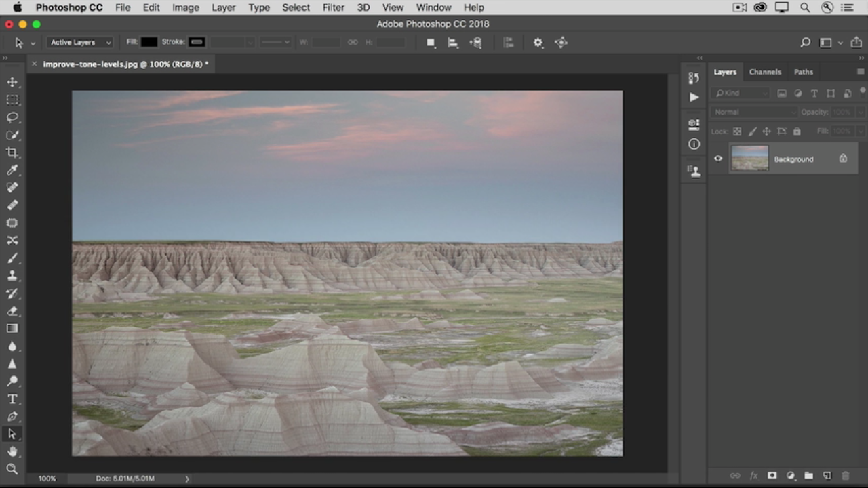The image size is (868, 488).
Task: Open the Active Layers dropdown
Action: click(x=80, y=42)
